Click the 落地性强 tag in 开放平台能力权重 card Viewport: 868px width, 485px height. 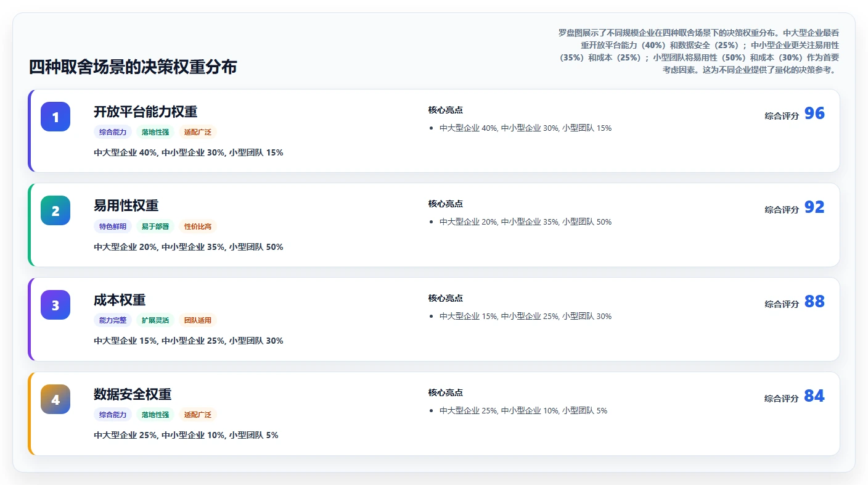point(155,132)
